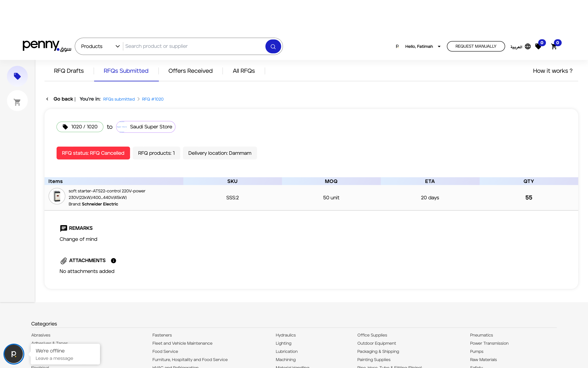Screen dimensions: 588x368
Task: Open the RFQs submitted breadcrumb
Action: click(119, 99)
